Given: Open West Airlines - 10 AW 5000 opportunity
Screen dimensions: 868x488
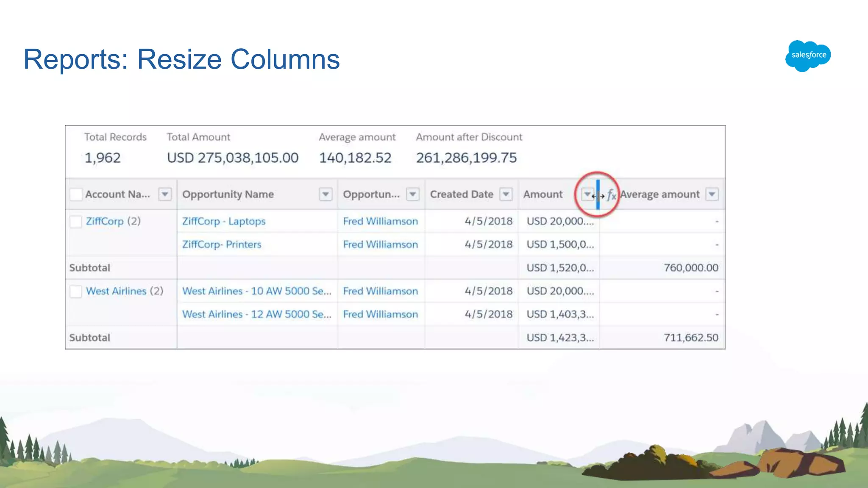Looking at the screenshot, I should [x=257, y=291].
